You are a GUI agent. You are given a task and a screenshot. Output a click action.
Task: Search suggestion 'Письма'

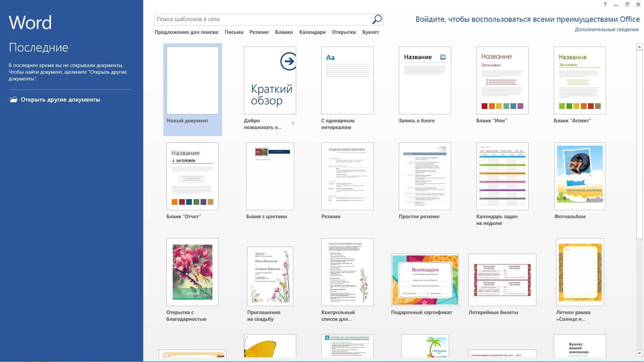coord(234,32)
